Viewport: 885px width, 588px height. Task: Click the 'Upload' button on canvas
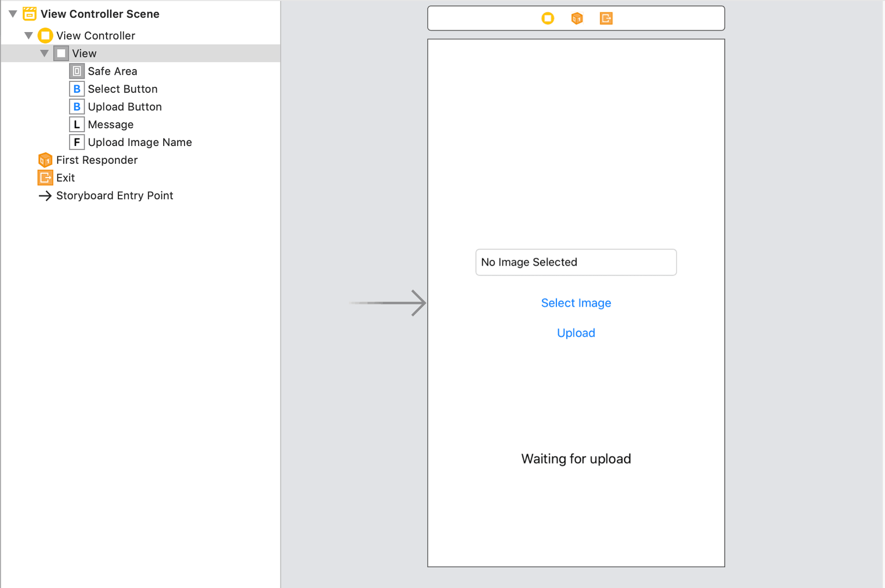(x=576, y=333)
